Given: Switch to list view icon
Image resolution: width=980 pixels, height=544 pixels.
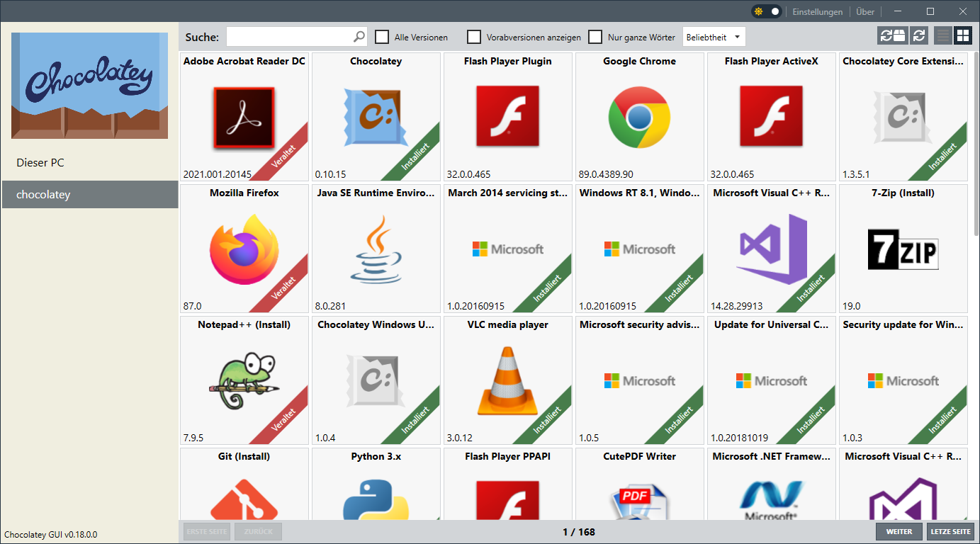Looking at the screenshot, I should tap(943, 36).
